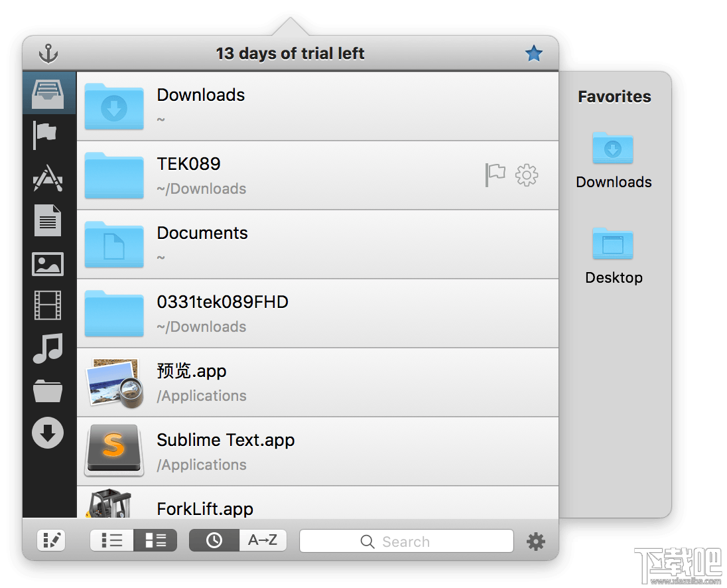This screenshot has width=727, height=588.
Task: Sort files alphabetically with A→Z
Action: [x=263, y=540]
